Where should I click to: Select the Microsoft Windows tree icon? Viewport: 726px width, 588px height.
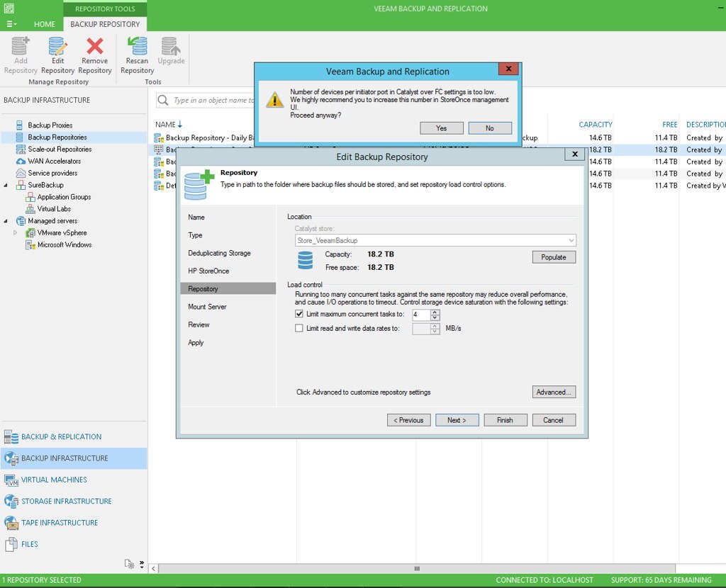30,244
